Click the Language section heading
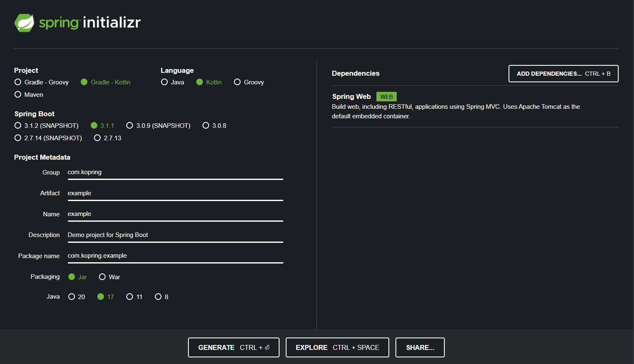634x364 pixels. (x=177, y=70)
